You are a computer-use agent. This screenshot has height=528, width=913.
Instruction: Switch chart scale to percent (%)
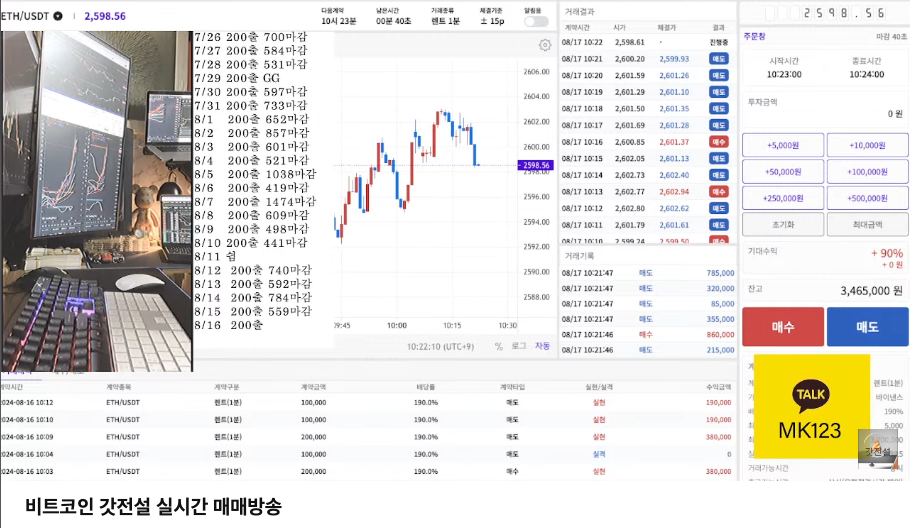[x=498, y=346]
